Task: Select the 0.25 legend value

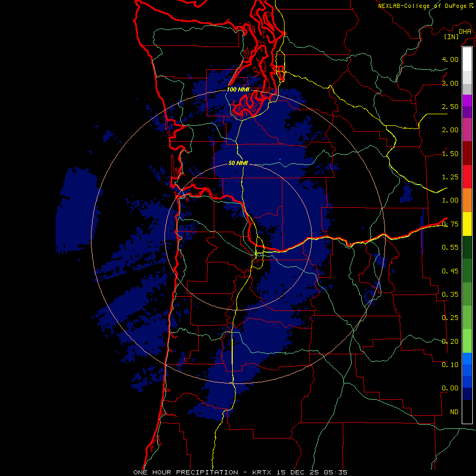Action: pos(450,318)
